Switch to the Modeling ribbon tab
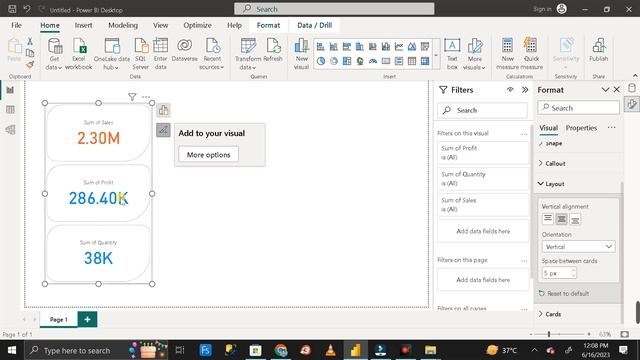The image size is (640, 360). coord(123,25)
